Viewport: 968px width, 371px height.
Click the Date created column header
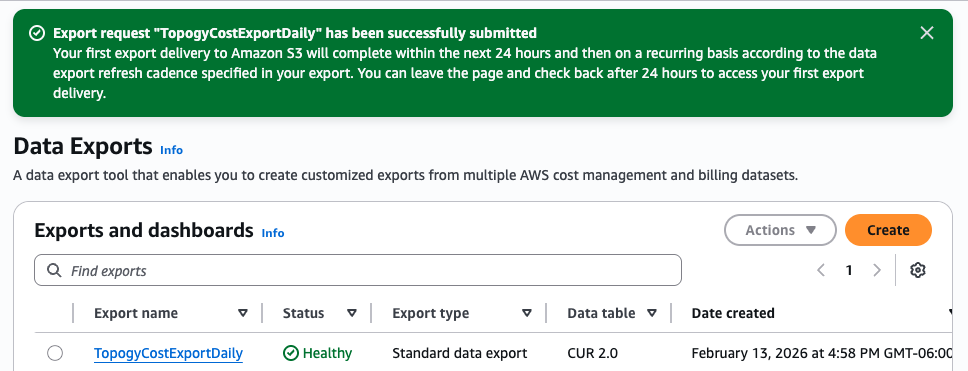point(733,313)
